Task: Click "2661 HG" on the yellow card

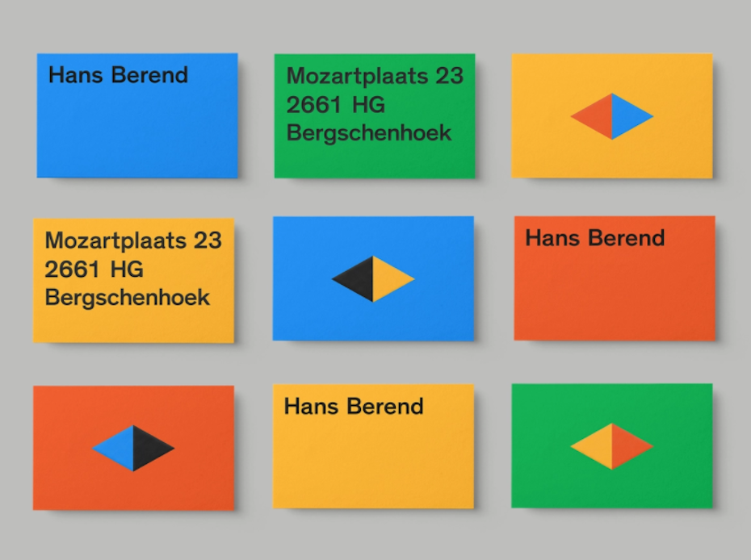Action: click(94, 269)
